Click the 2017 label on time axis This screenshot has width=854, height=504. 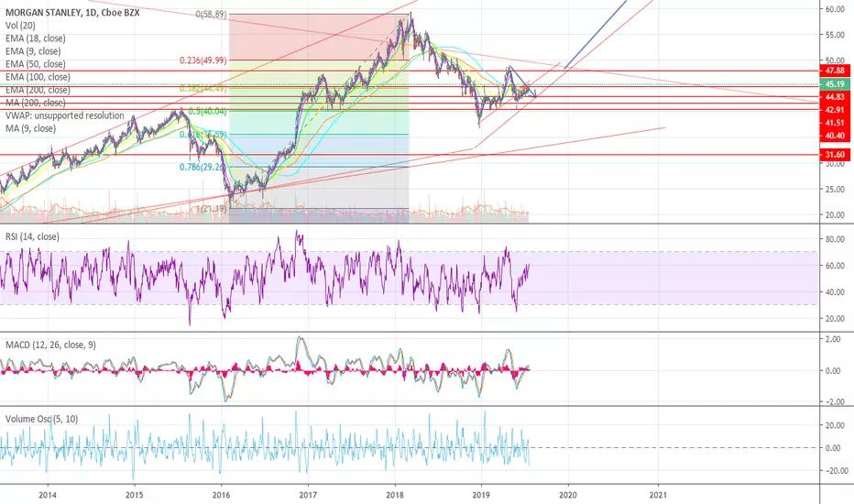point(308,495)
